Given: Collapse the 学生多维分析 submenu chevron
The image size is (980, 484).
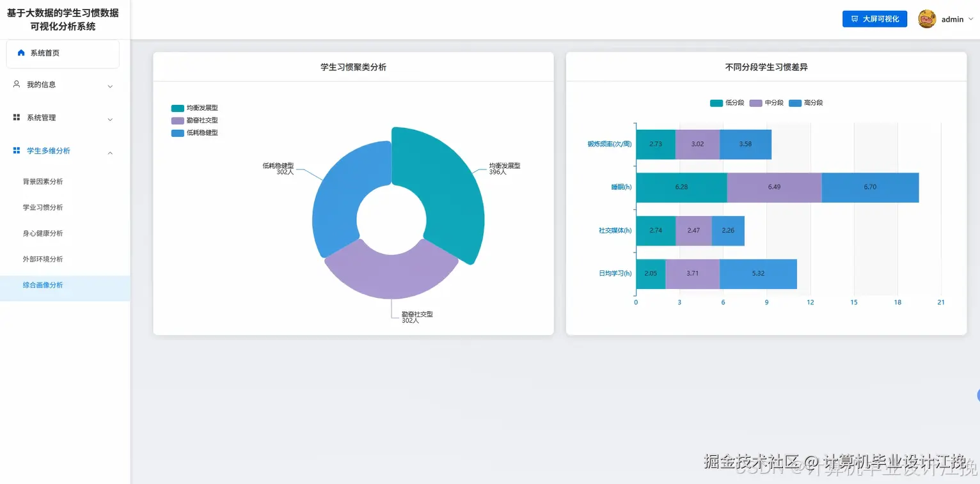Looking at the screenshot, I should 110,152.
